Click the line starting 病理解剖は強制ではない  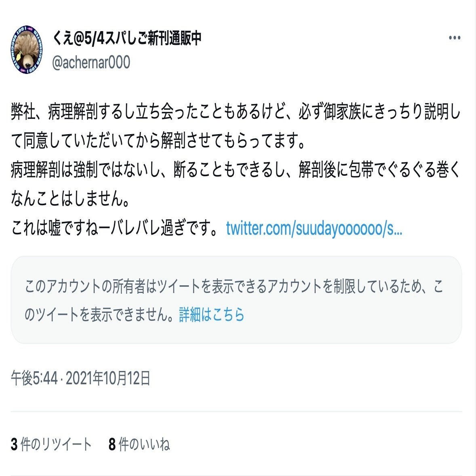tap(236, 169)
